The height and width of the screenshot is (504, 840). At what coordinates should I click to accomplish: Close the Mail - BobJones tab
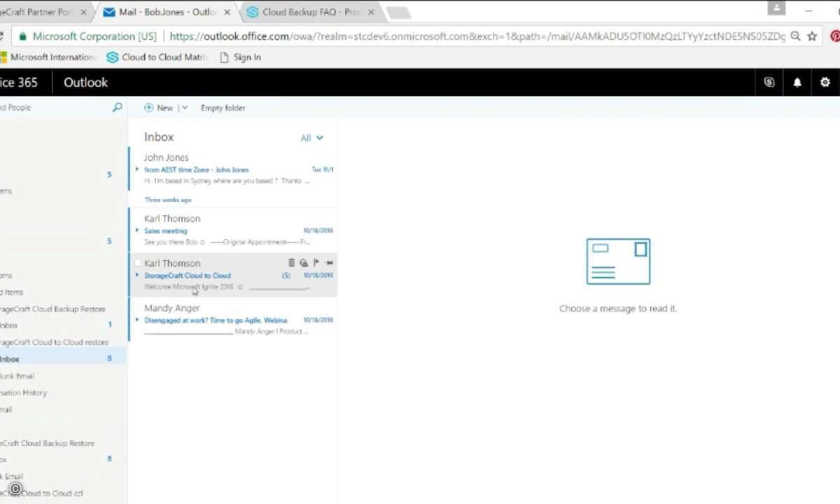click(x=227, y=13)
